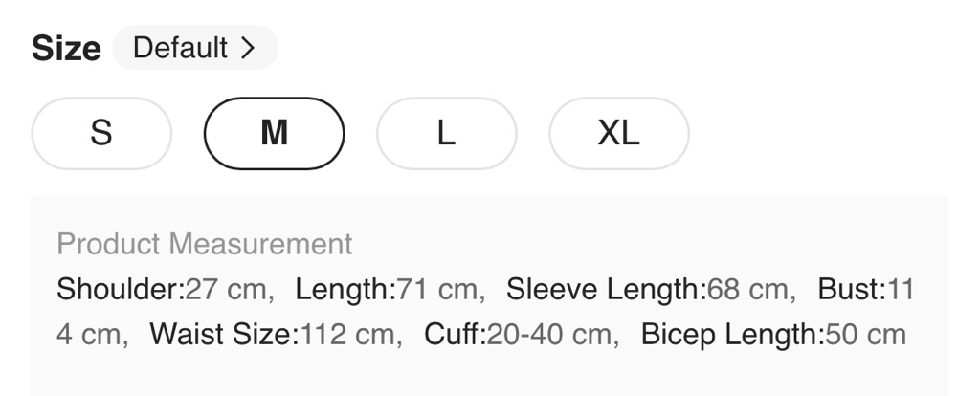Click the Cuff measurement label
The width and height of the screenshot is (980, 396).
(x=455, y=335)
